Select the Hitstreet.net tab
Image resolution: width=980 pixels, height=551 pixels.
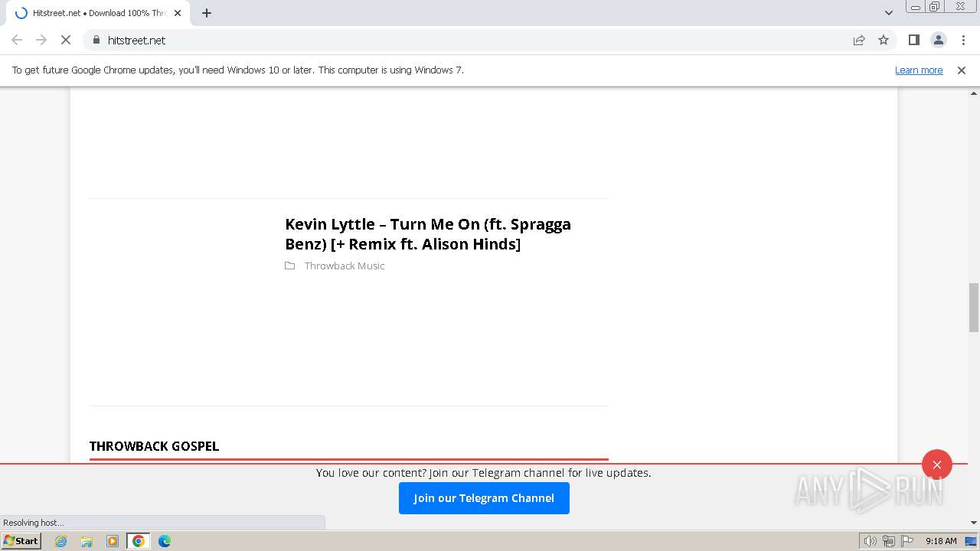point(98,13)
